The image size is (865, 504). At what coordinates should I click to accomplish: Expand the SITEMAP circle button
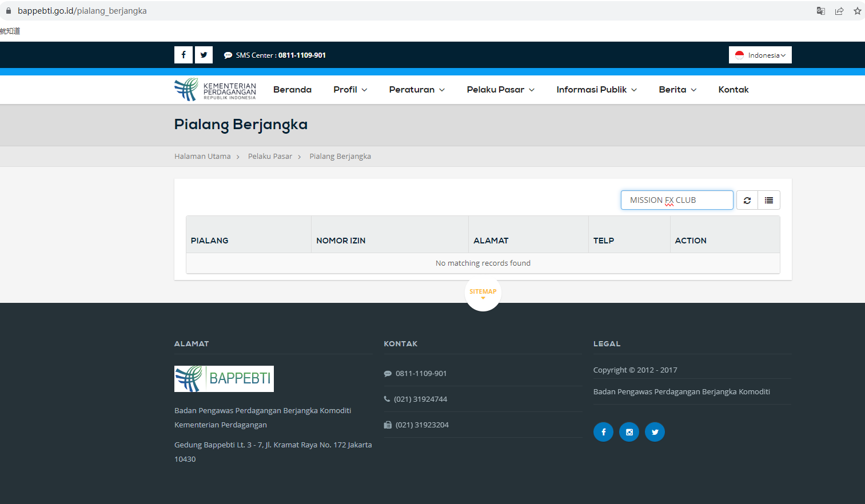click(483, 293)
